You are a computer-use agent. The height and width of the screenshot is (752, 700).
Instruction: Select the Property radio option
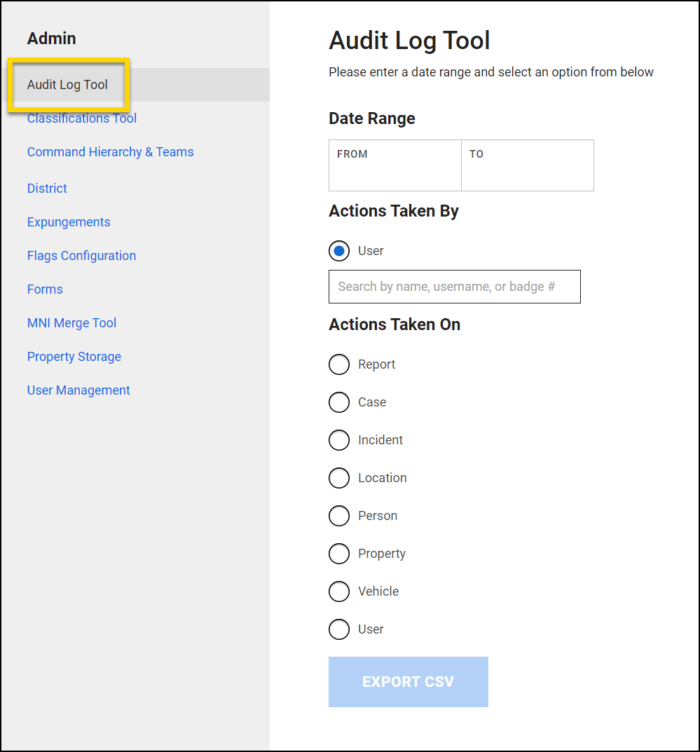[339, 554]
